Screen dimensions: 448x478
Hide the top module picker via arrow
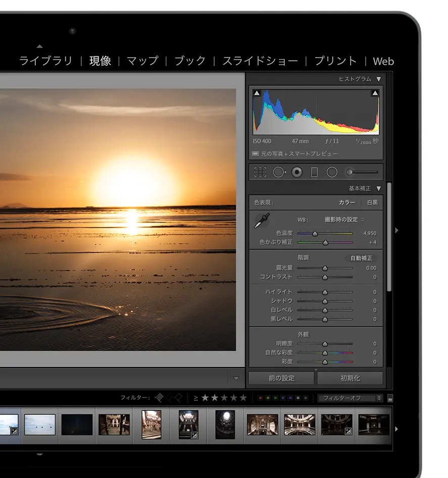click(x=39, y=46)
